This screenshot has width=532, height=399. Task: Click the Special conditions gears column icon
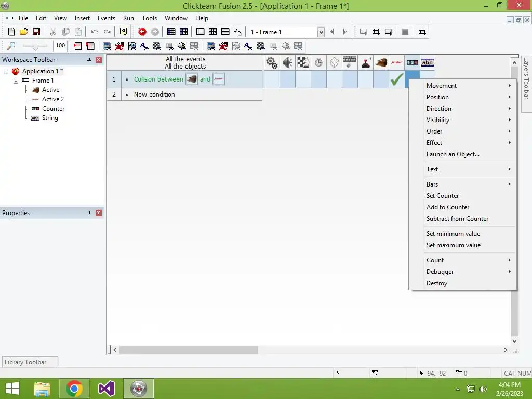272,62
